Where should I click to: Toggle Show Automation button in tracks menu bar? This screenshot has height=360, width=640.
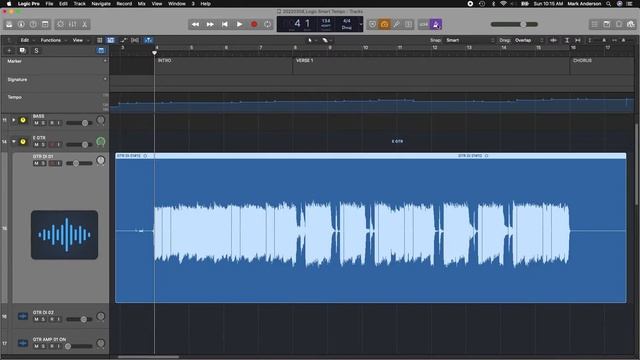point(123,40)
